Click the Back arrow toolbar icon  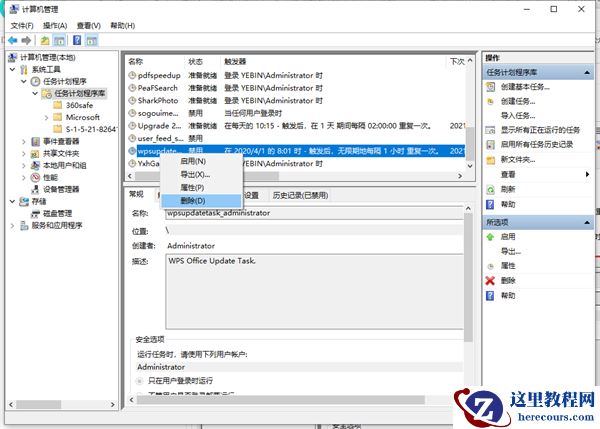tap(13, 40)
